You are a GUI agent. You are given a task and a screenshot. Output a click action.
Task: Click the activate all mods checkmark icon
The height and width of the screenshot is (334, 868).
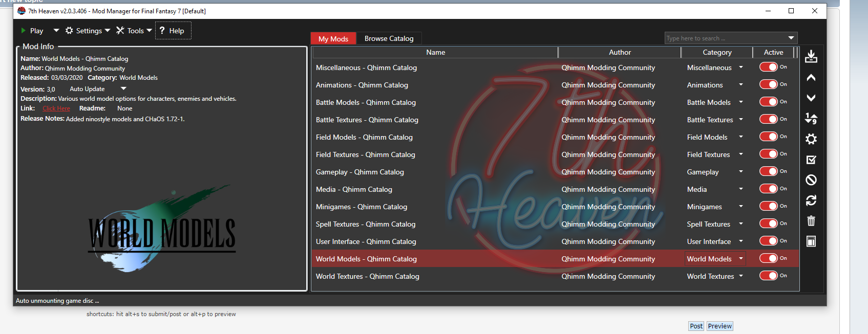pos(811,160)
